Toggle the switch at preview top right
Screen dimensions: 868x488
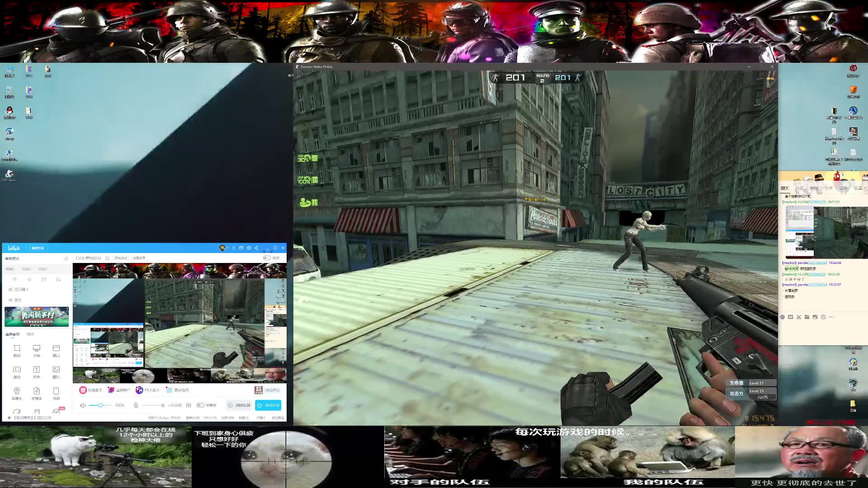(x=267, y=258)
